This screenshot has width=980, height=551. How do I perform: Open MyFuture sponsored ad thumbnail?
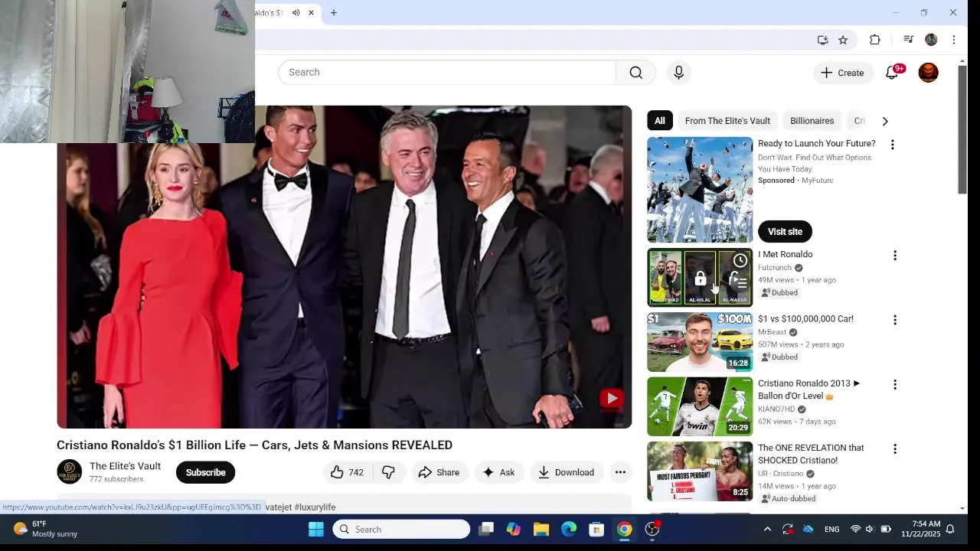pyautogui.click(x=700, y=190)
